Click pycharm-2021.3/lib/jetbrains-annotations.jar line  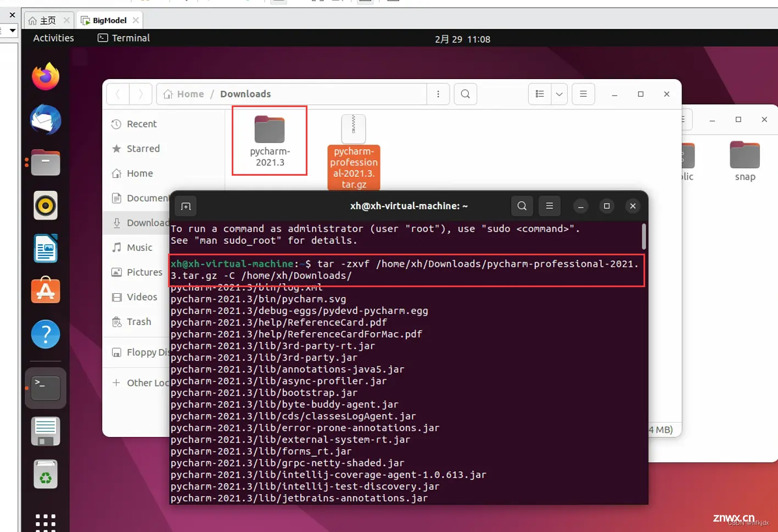[x=299, y=498]
